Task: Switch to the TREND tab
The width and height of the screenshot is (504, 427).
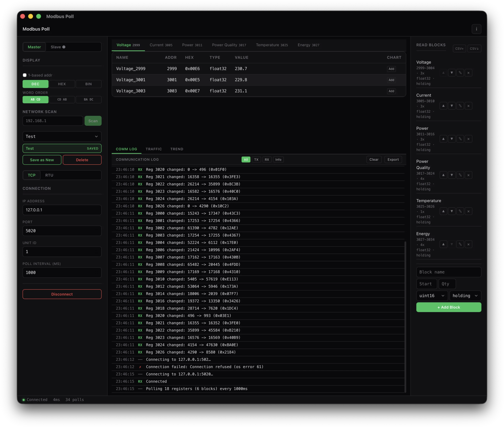Action: click(x=177, y=149)
